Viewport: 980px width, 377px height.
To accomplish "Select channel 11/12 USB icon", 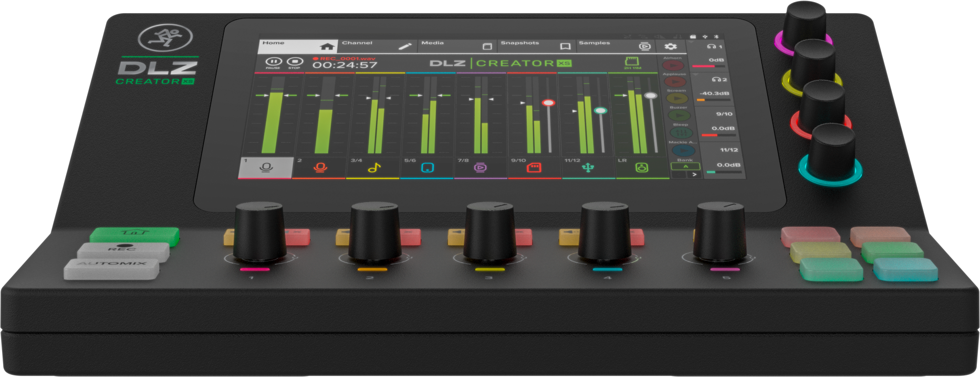I will tap(588, 167).
